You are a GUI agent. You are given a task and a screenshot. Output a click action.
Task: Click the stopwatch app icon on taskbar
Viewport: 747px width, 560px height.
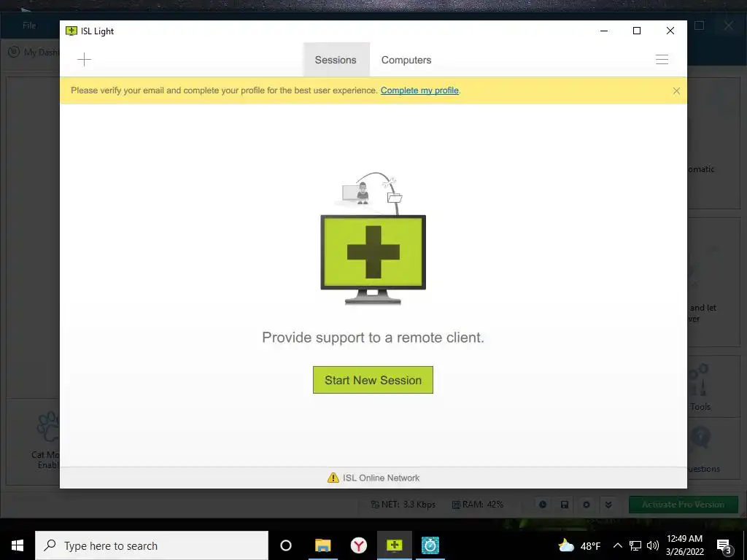[430, 545]
